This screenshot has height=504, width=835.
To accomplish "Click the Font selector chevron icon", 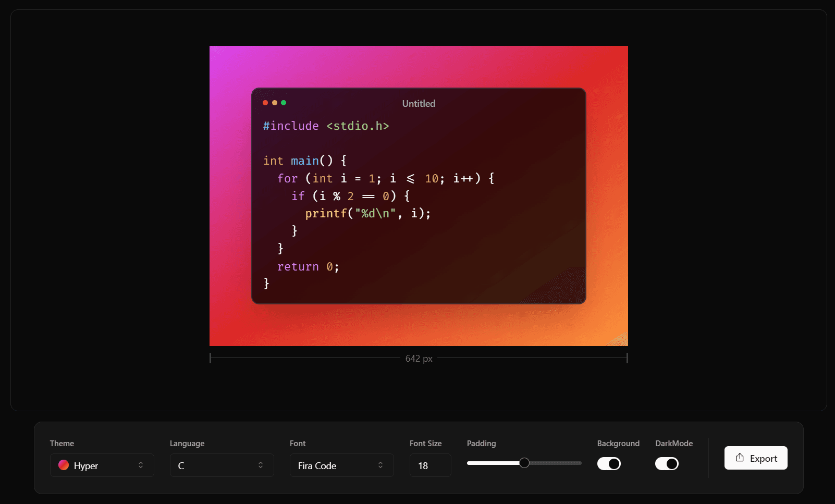I will [380, 465].
